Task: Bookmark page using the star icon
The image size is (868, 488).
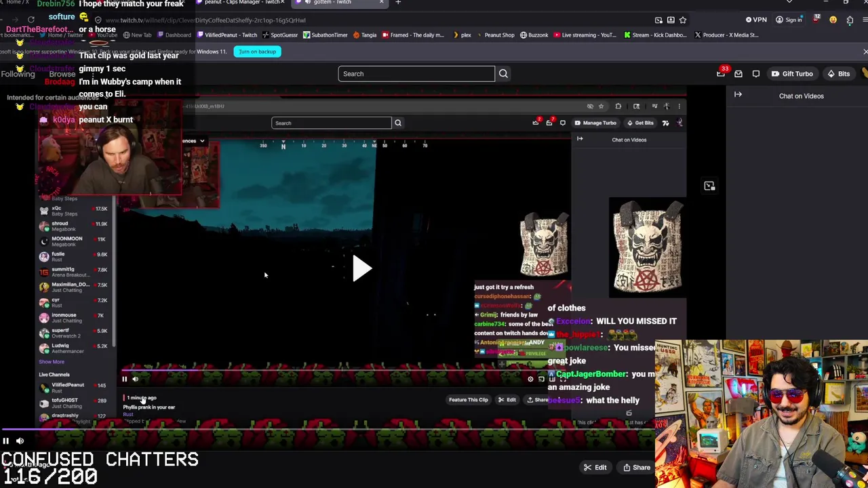Action: pyautogui.click(x=683, y=20)
